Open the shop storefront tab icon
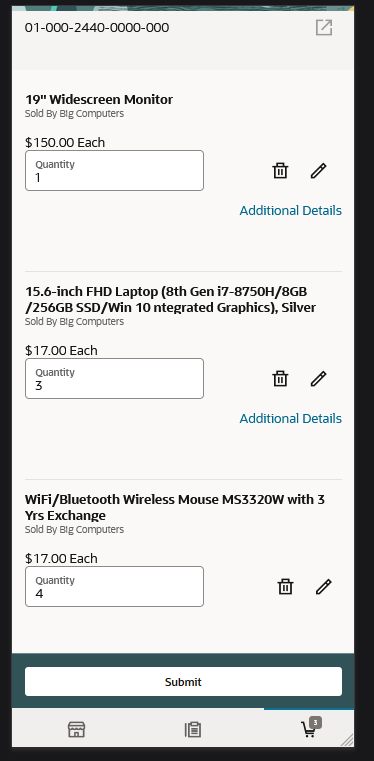This screenshot has height=761, width=374. click(76, 729)
